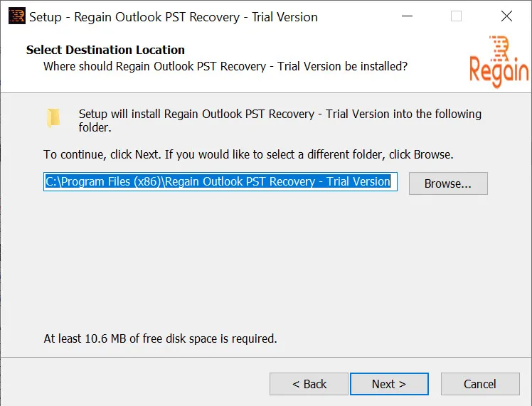Open the Browse... folder picker

448,183
